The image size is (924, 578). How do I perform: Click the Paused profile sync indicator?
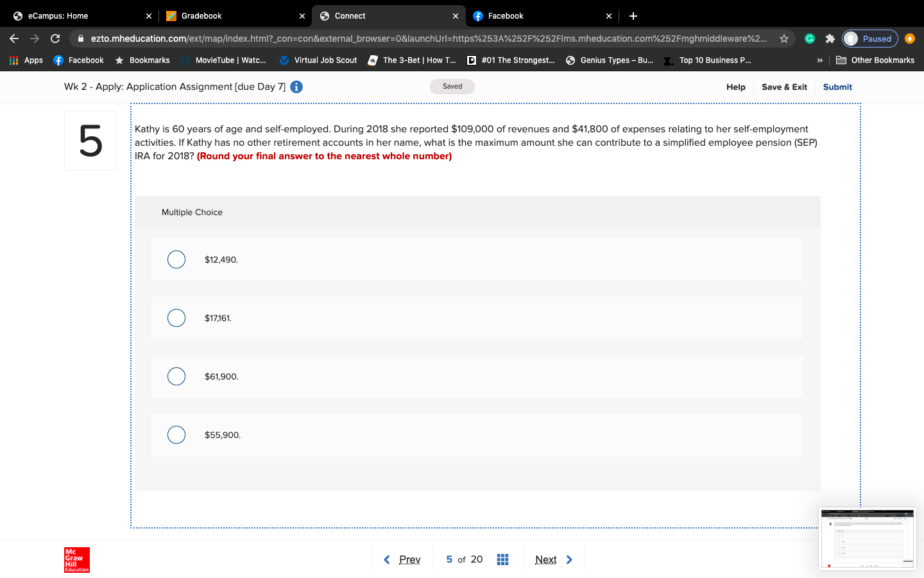869,39
